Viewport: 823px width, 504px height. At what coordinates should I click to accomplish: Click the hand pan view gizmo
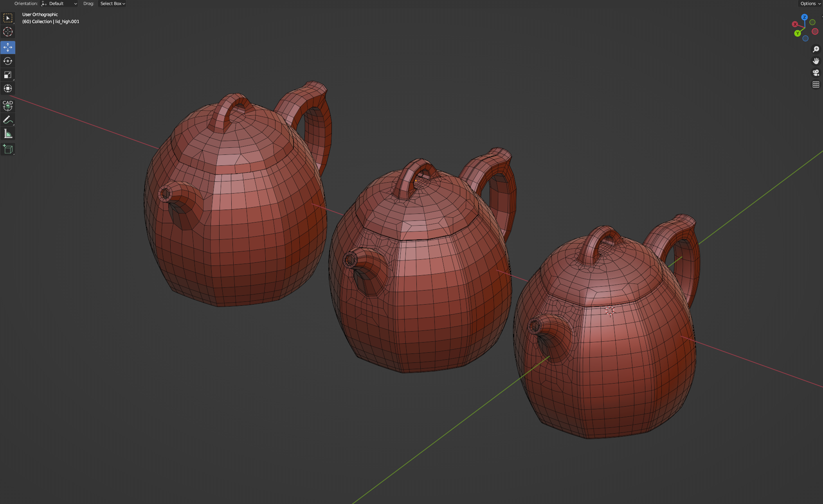(x=816, y=61)
